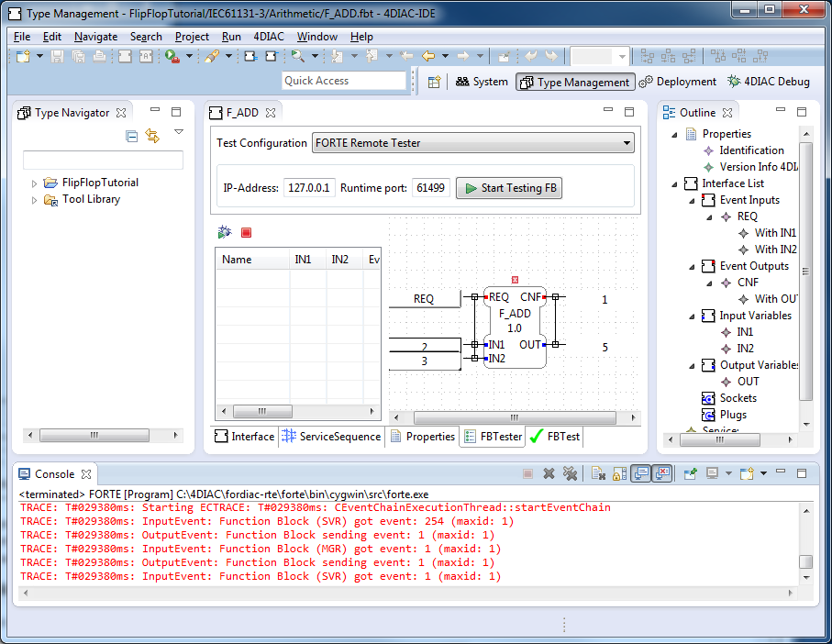
Task: Switch to the Deployment perspective
Action: click(x=678, y=82)
